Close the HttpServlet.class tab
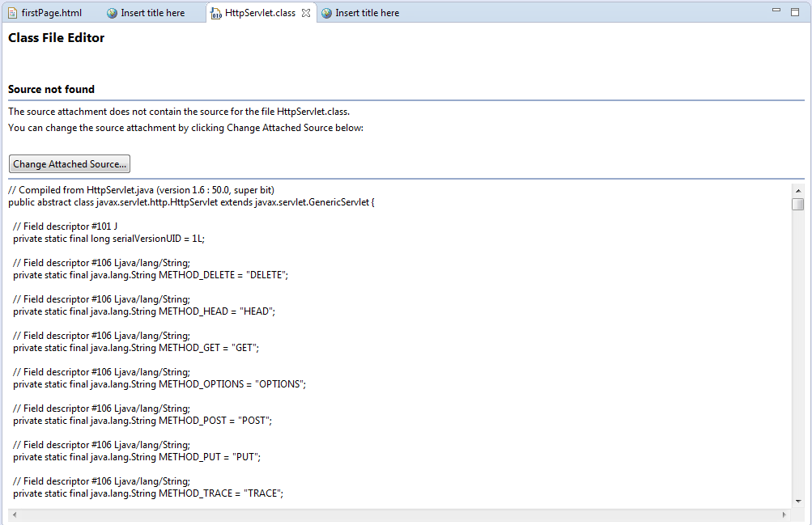This screenshot has width=812, height=525. 306,13
